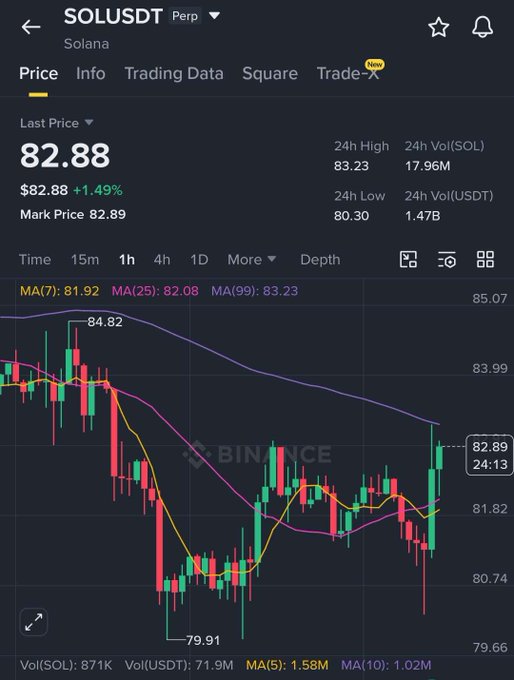Tap the MA(7): 81.92 indicator label
The image size is (514, 680).
point(59,291)
